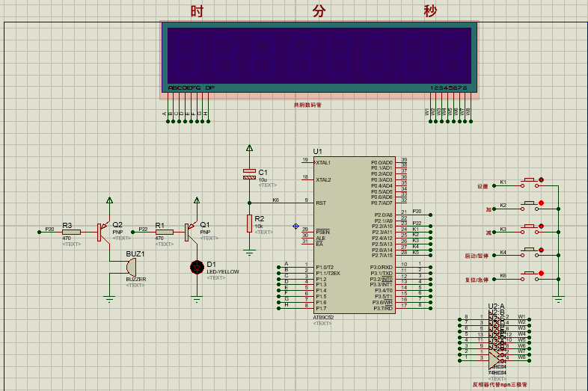Click the 时 hour heading
Viewport: 588px width, 391px height.
click(x=197, y=11)
